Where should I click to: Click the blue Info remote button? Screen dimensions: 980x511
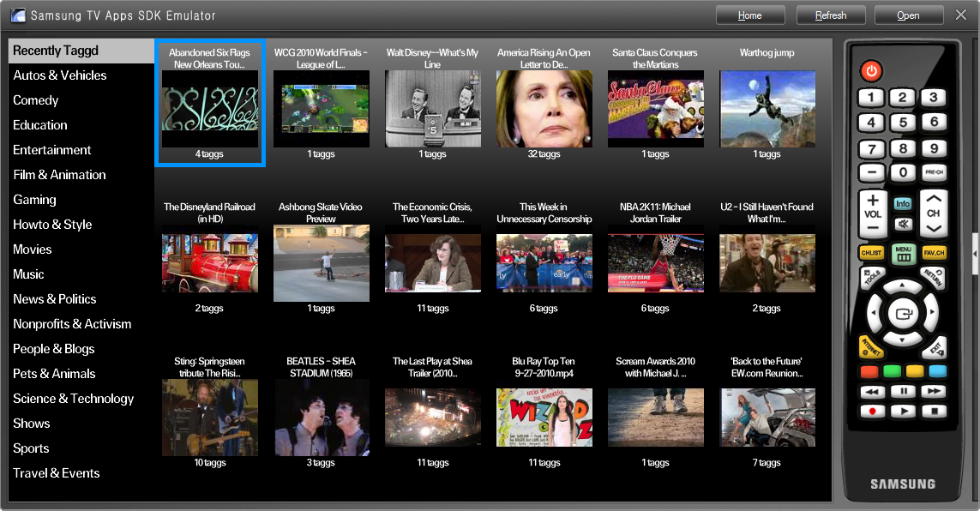pyautogui.click(x=903, y=204)
